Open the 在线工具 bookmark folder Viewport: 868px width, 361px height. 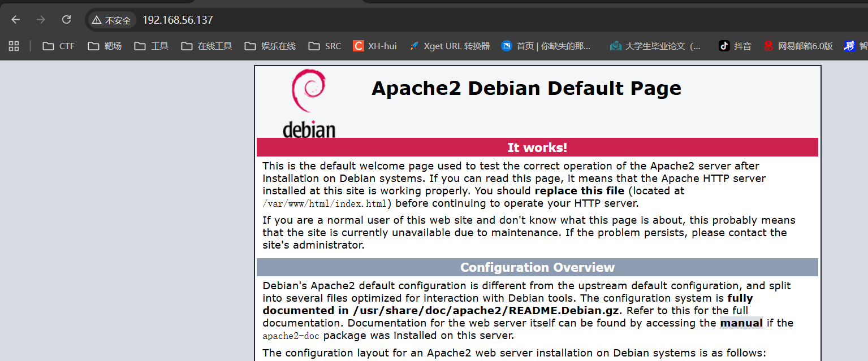207,46
